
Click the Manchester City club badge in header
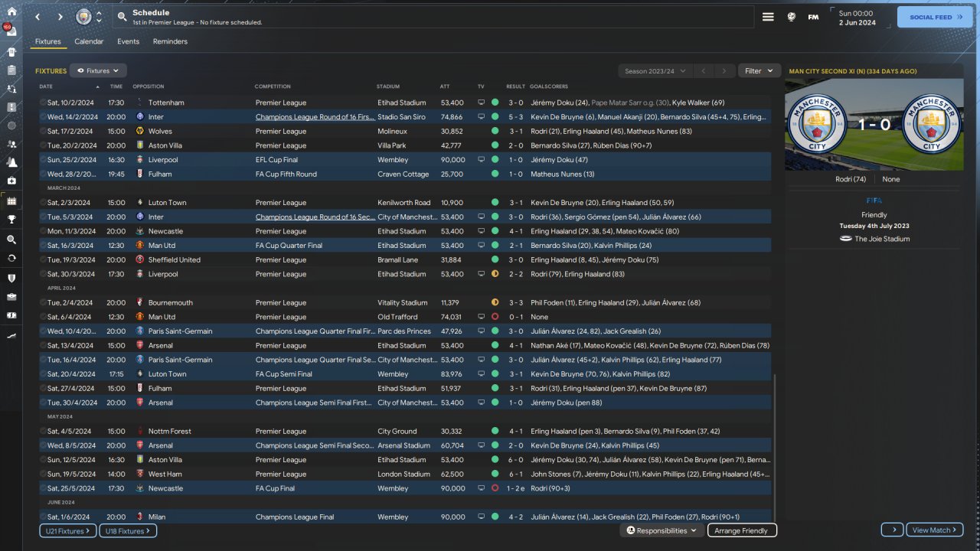[x=83, y=17]
